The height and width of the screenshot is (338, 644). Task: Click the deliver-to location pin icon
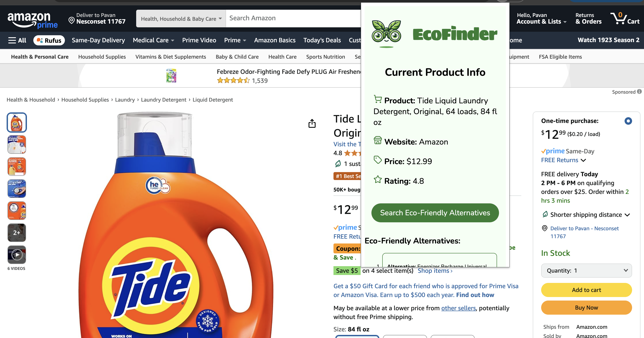pos(72,20)
